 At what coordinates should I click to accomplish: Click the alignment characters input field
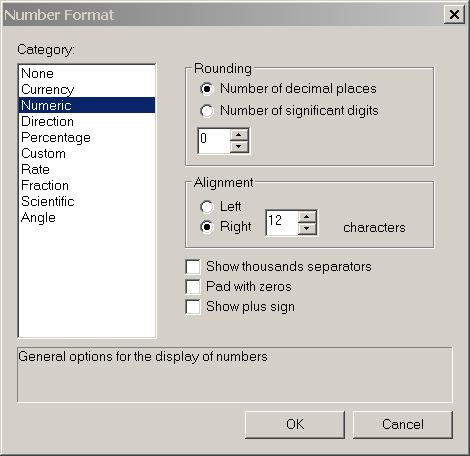(x=282, y=223)
